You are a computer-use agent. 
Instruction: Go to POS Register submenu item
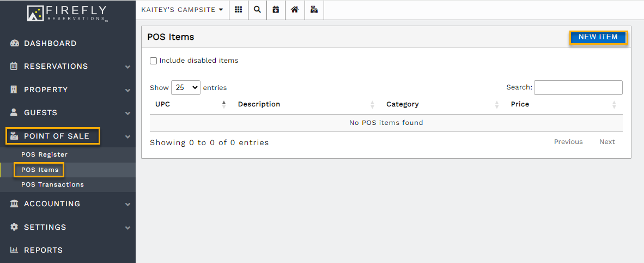coord(44,154)
